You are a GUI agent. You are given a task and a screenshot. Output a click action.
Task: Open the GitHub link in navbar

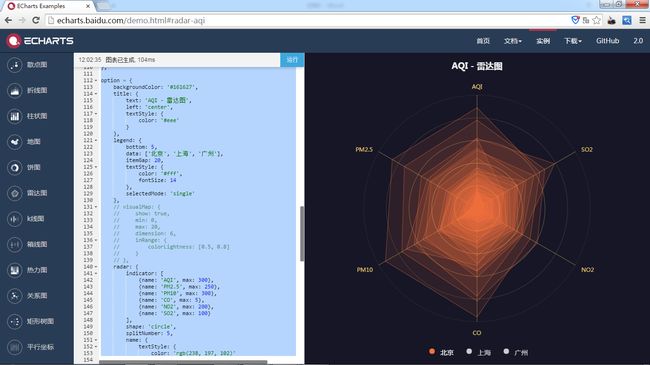[607, 41]
